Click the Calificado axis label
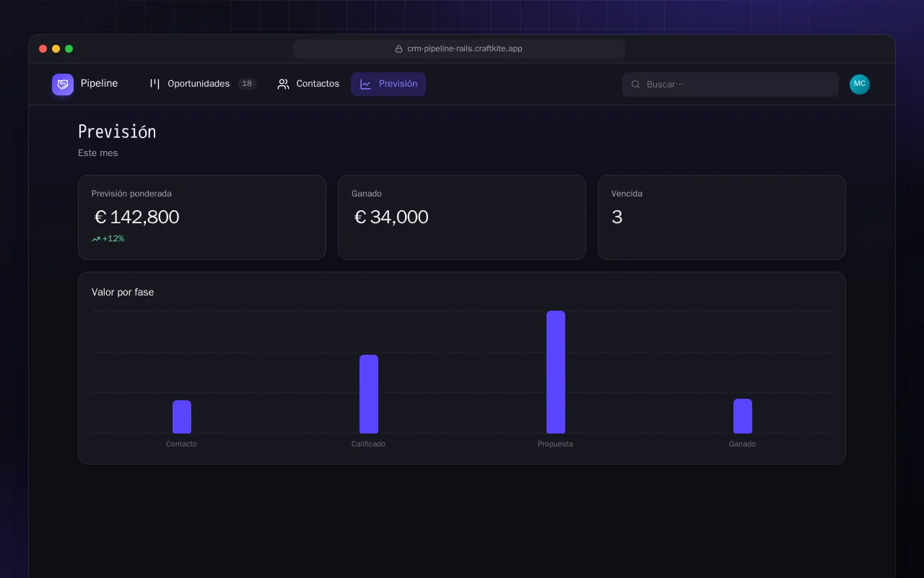 click(x=368, y=444)
